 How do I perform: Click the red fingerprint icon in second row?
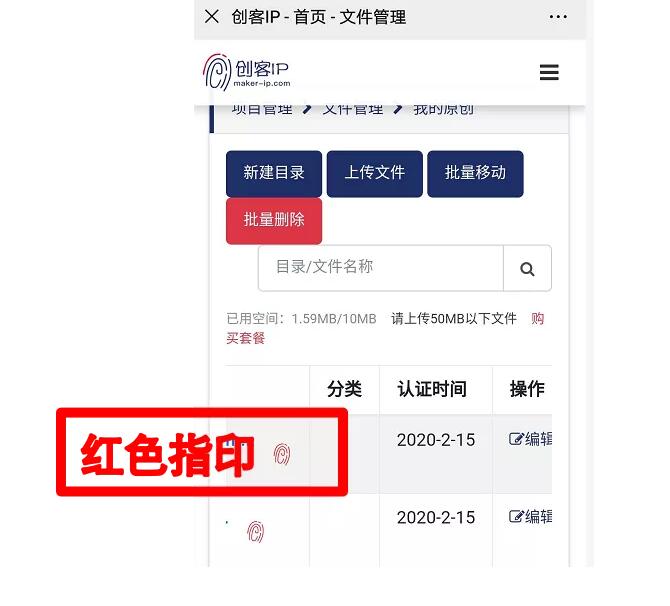(x=256, y=532)
